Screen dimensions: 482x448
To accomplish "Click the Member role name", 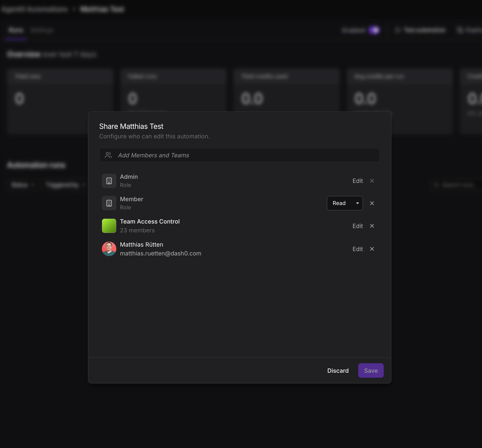I will point(131,199).
